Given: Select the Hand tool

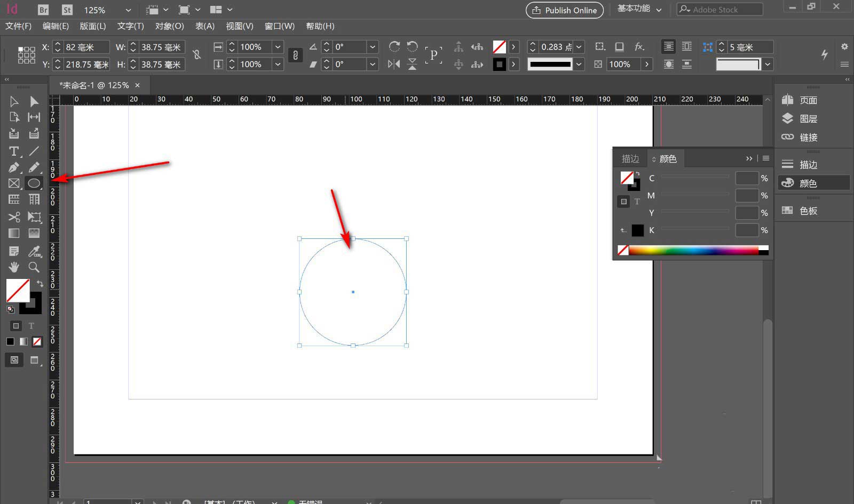Looking at the screenshot, I should 14,267.
